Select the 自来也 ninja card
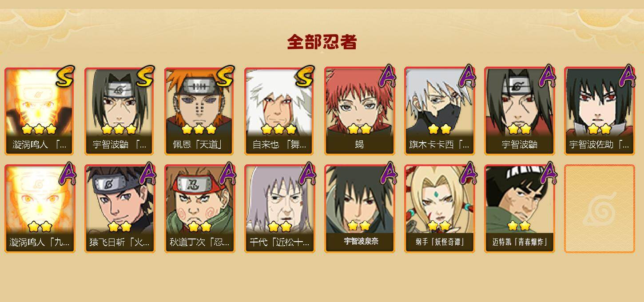644x302 pixels. [280, 111]
